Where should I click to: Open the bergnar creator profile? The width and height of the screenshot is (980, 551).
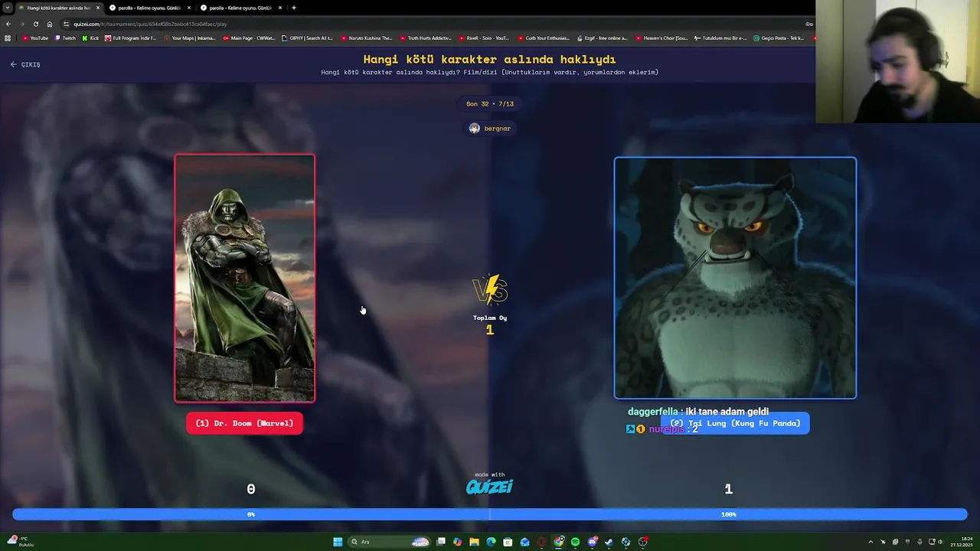490,129
